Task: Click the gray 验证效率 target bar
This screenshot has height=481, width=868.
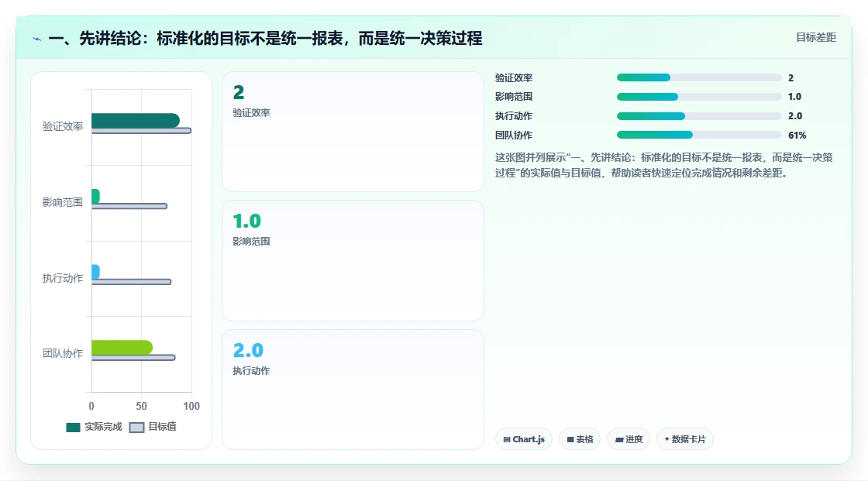Action: point(141,131)
